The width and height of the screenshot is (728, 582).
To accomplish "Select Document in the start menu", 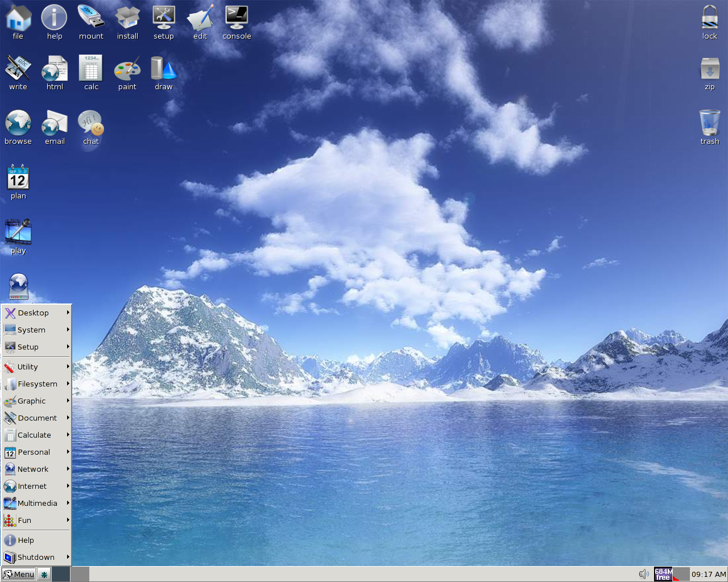I will (x=36, y=418).
